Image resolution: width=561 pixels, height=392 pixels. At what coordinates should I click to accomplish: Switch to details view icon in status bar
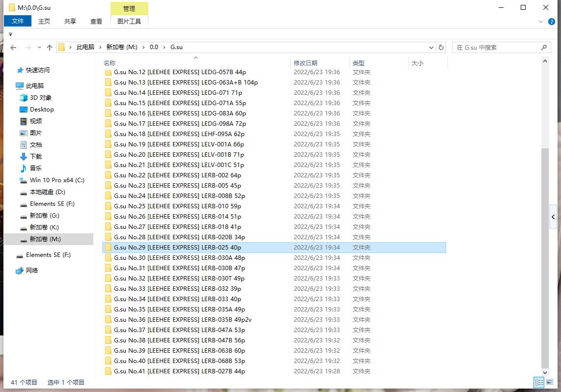[x=539, y=382]
